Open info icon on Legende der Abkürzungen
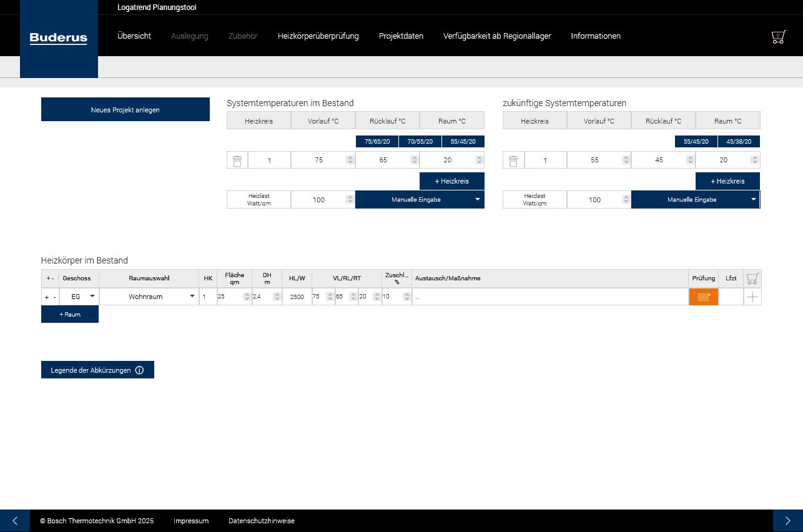Image resolution: width=803 pixels, height=532 pixels. (139, 370)
